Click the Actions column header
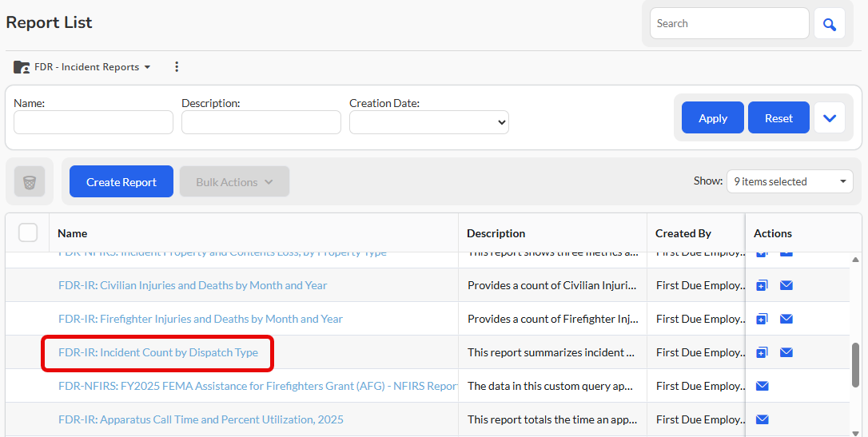 tap(773, 233)
